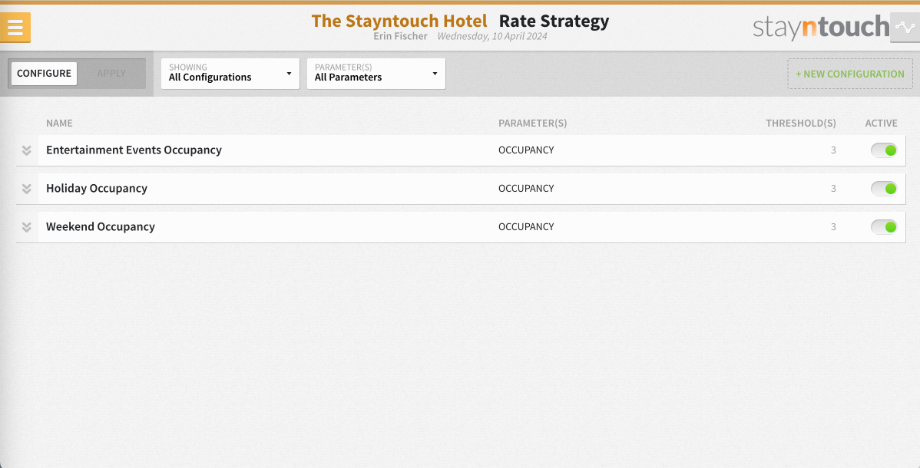
Task: Click the date Wednesday, 10 April 2024
Action: pyautogui.click(x=492, y=36)
